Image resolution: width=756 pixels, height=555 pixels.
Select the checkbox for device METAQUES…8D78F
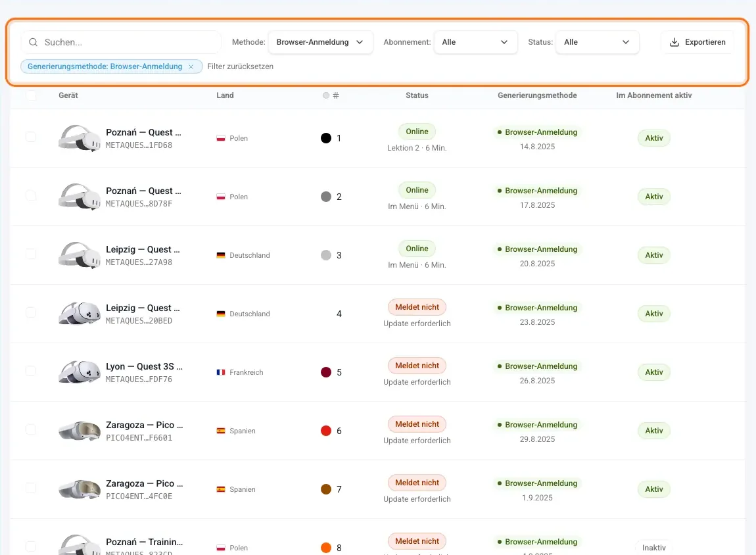tap(31, 195)
